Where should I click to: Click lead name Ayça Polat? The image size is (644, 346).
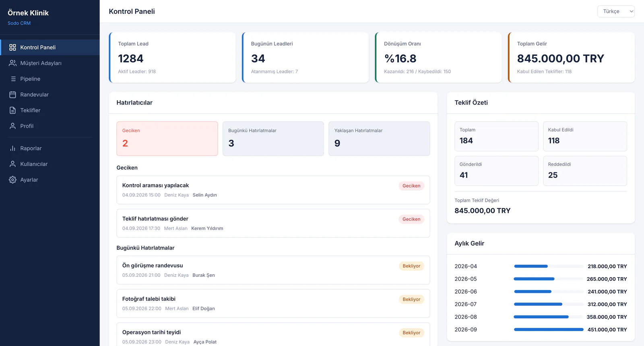(205, 342)
